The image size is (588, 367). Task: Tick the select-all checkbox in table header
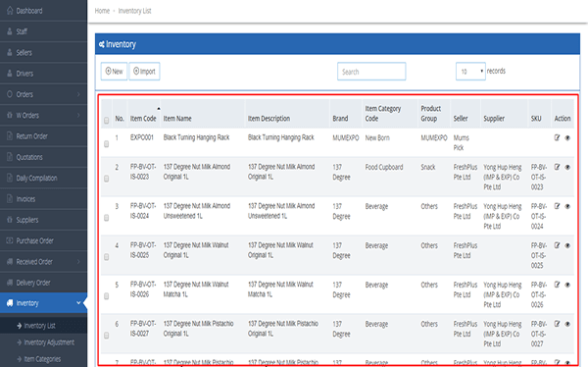[107, 120]
